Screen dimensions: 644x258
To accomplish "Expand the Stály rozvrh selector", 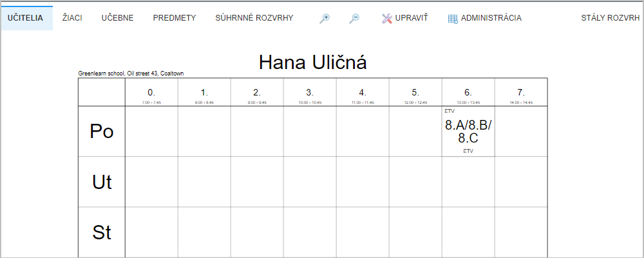I will [x=611, y=18].
